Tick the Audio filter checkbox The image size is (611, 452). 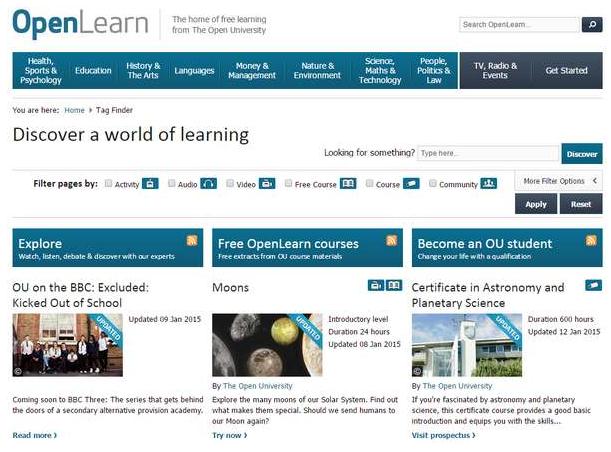(171, 183)
